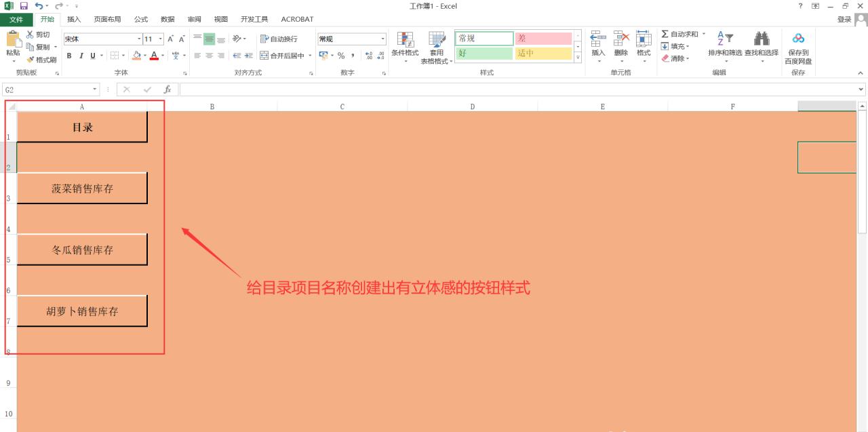868x432 pixels.
Task: Click the decrease indent icon
Action: coord(237,56)
